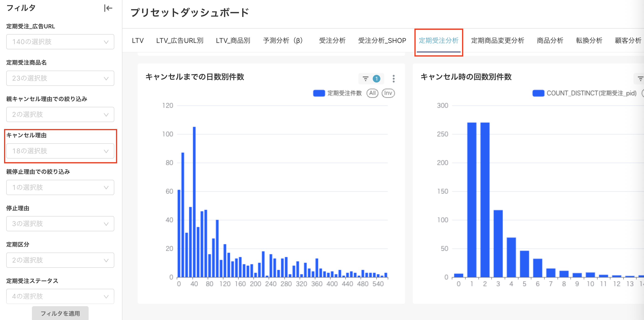The image size is (644, 320).
Task: Click the キャンセル時の回数別件数 chart title
Action: [466, 77]
